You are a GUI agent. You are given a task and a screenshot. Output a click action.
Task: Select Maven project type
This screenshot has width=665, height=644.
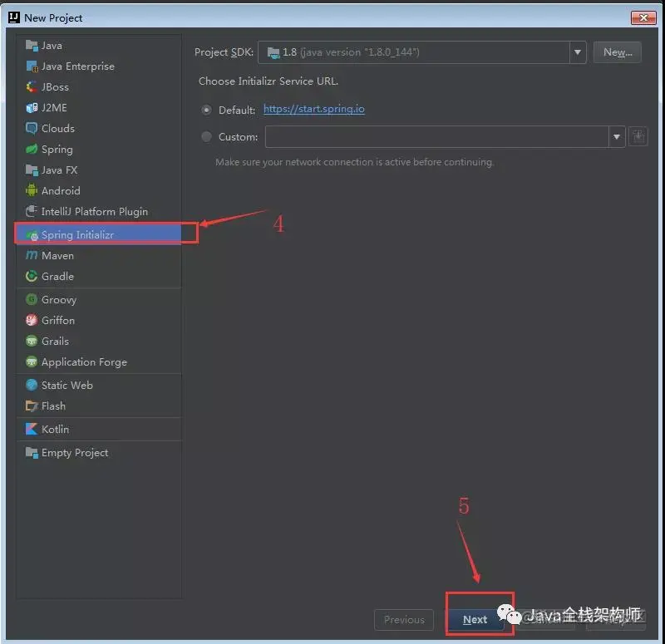(x=98, y=255)
